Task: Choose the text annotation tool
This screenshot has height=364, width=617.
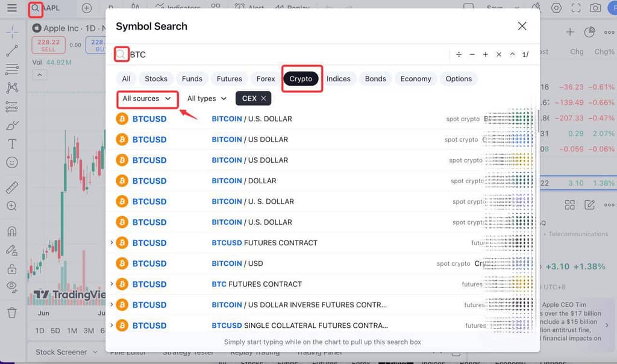Action: pyautogui.click(x=12, y=144)
